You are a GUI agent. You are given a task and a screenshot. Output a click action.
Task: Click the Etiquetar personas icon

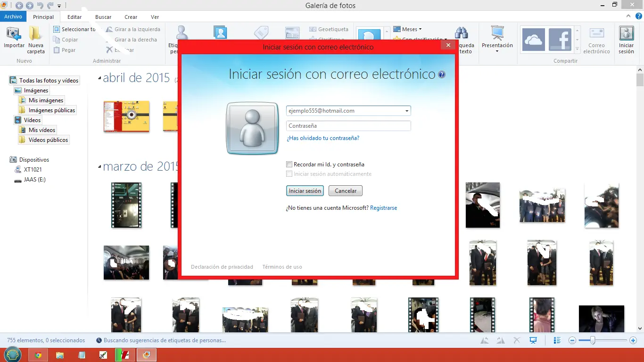[x=182, y=32]
